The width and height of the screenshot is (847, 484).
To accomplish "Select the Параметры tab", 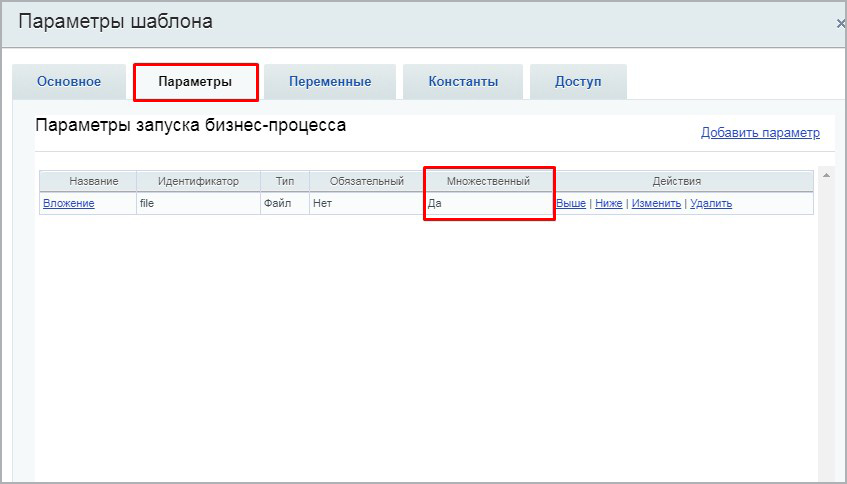I will [x=195, y=82].
